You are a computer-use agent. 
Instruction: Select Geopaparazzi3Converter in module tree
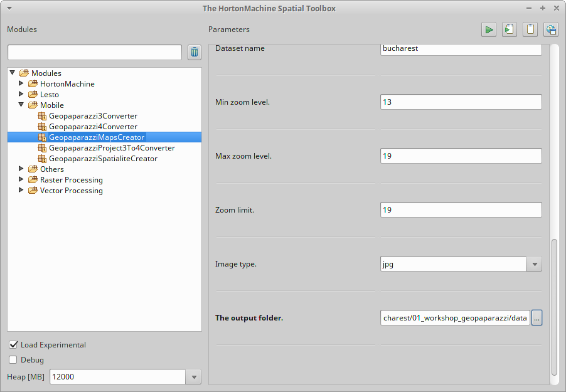(93, 116)
